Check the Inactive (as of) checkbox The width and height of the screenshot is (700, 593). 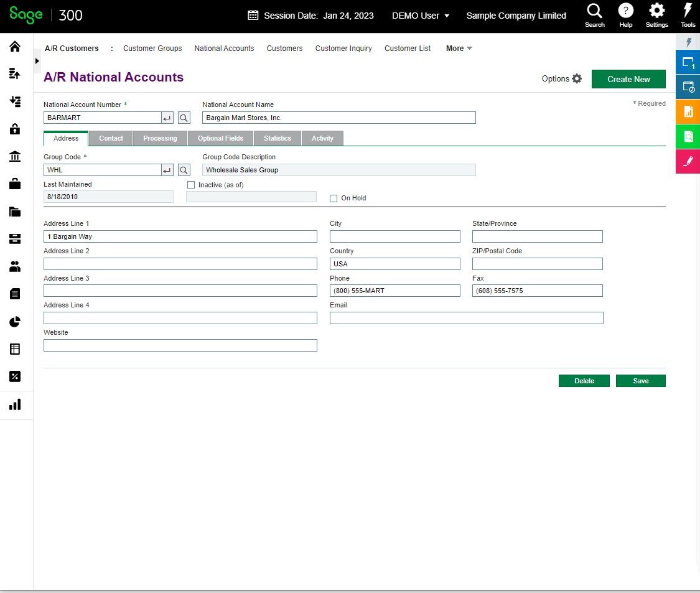pos(191,185)
